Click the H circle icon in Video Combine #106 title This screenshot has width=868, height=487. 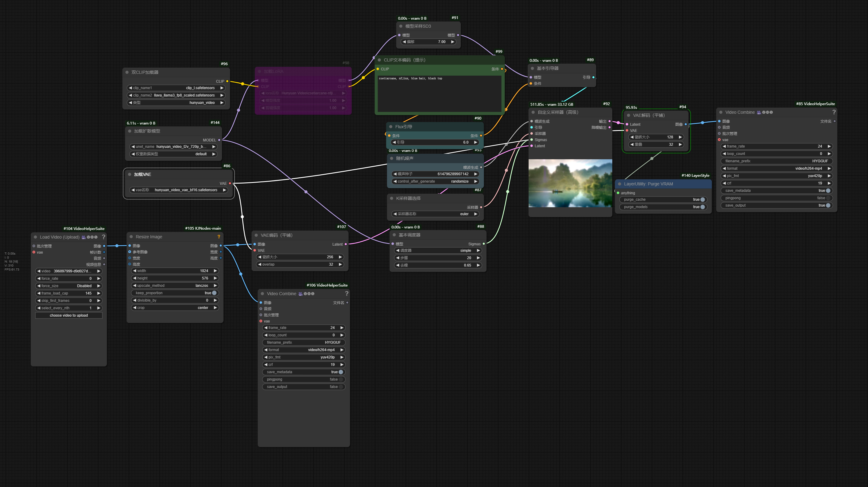(x=309, y=294)
